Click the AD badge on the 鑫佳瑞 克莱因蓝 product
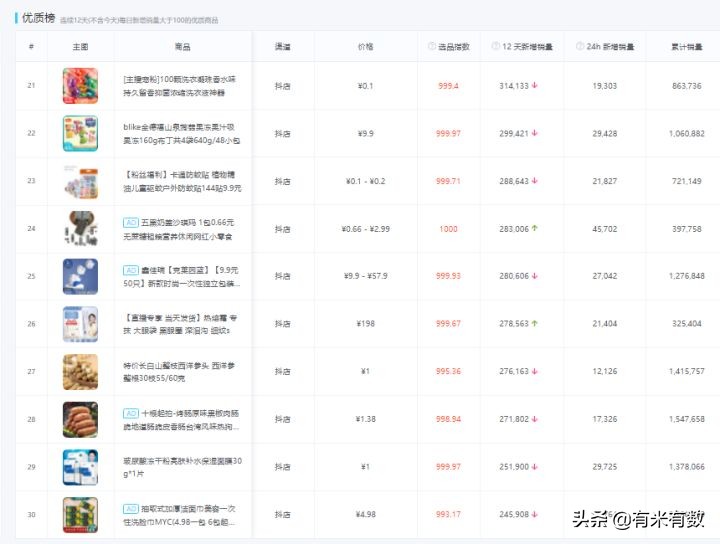The width and height of the screenshot is (720, 544). [131, 270]
